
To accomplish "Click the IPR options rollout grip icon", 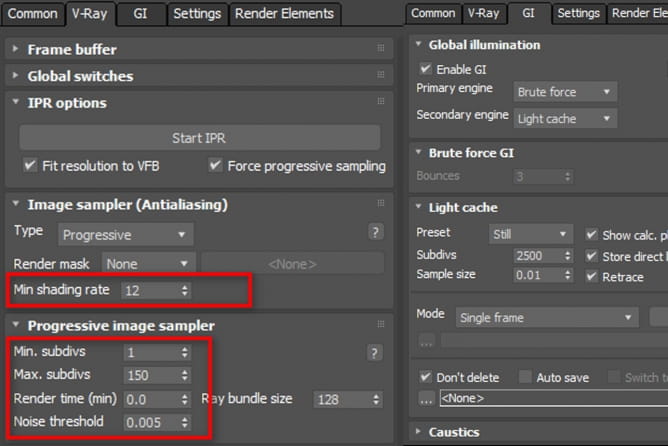I will click(381, 102).
